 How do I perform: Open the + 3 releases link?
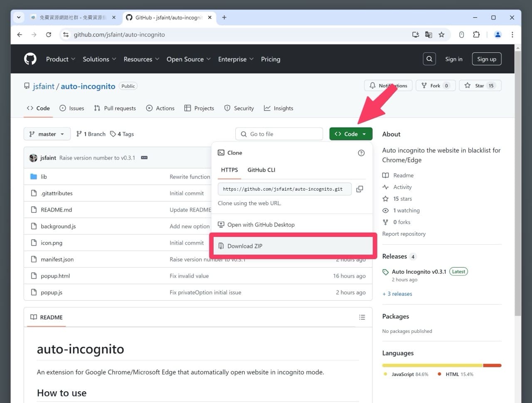397,294
